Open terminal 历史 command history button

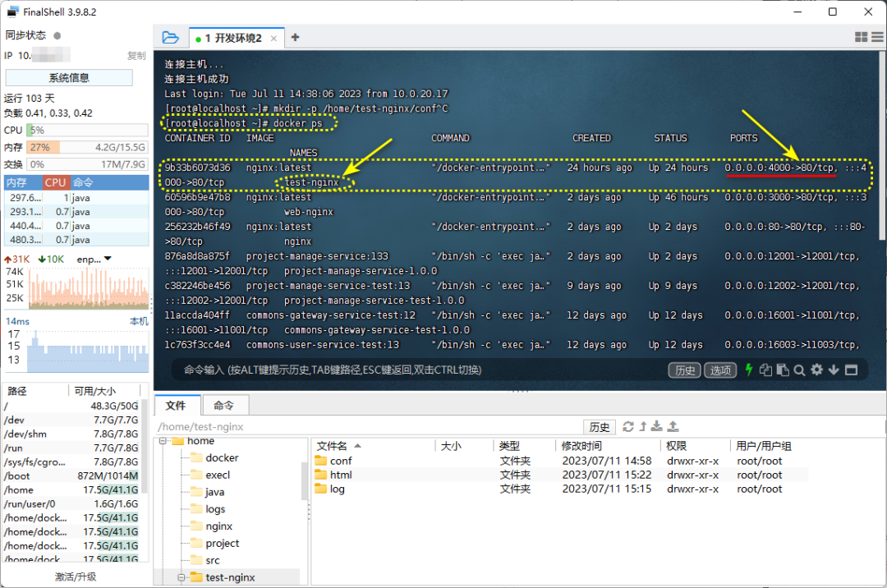click(684, 370)
